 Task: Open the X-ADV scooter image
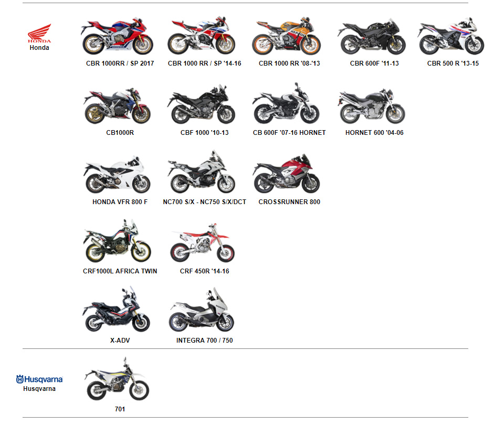click(x=117, y=309)
